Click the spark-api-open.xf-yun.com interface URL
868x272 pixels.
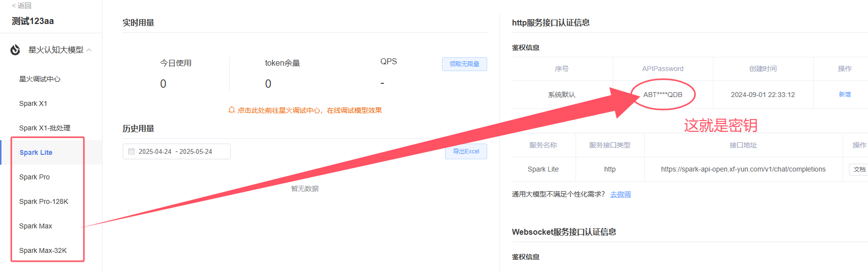743,169
